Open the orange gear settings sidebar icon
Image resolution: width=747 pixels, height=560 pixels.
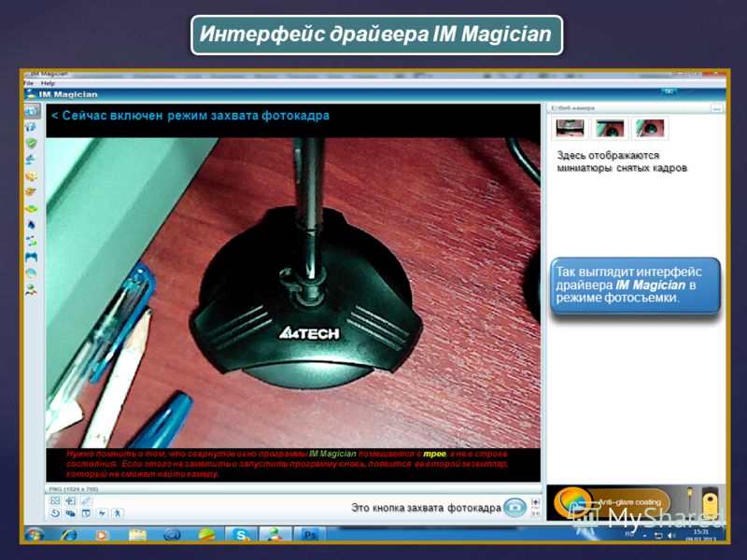(31, 175)
